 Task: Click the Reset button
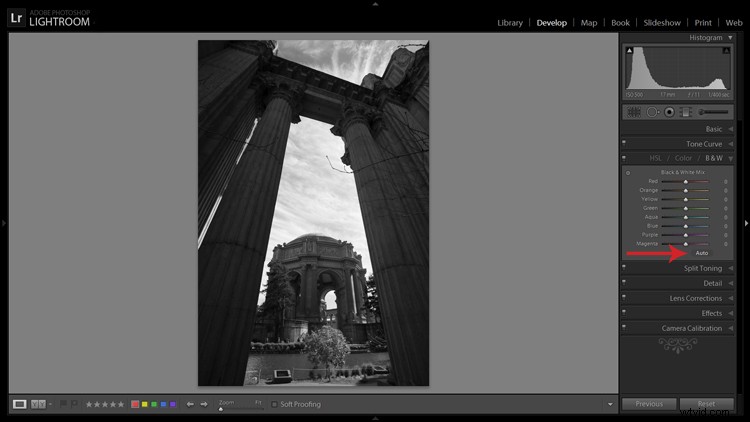tap(706, 404)
